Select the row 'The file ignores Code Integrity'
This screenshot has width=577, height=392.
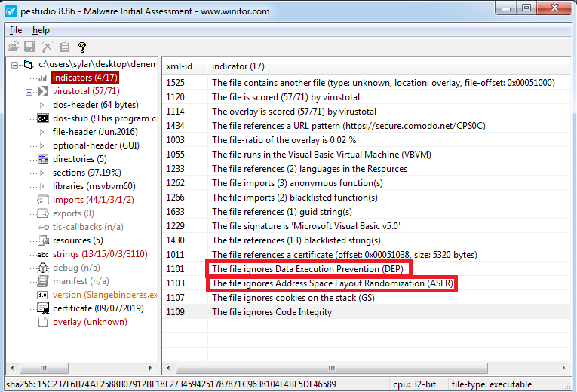(366, 312)
